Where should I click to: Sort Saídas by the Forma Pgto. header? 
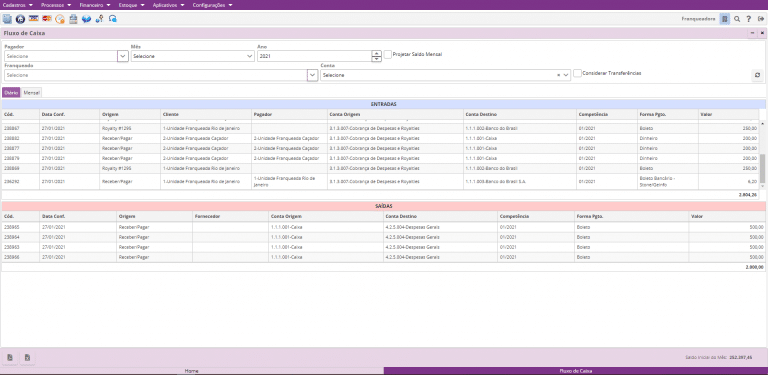pyautogui.click(x=632, y=216)
